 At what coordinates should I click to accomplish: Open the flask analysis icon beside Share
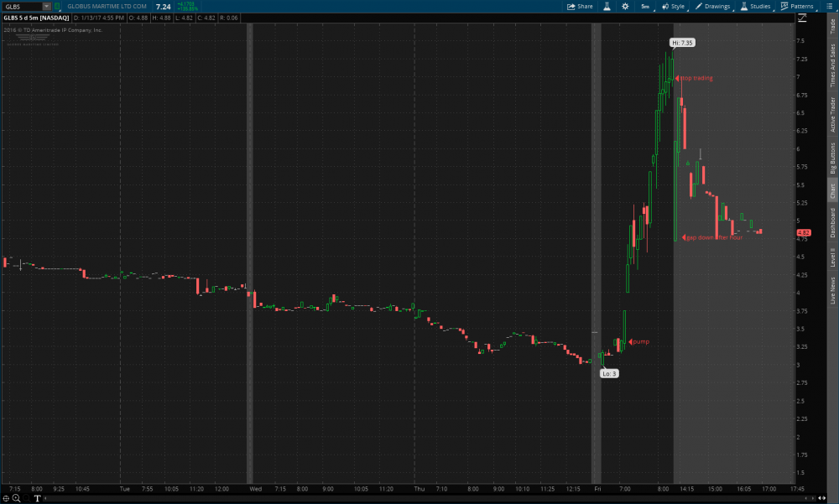coord(607,6)
